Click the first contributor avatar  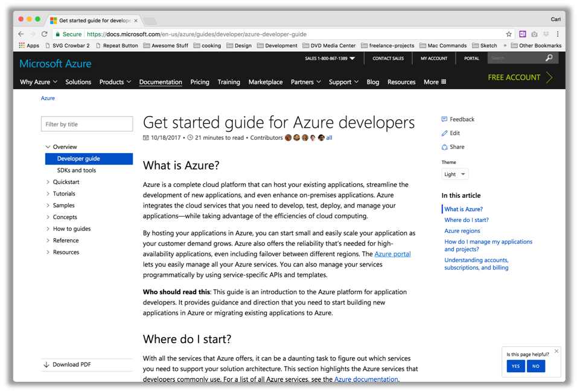[288, 138]
